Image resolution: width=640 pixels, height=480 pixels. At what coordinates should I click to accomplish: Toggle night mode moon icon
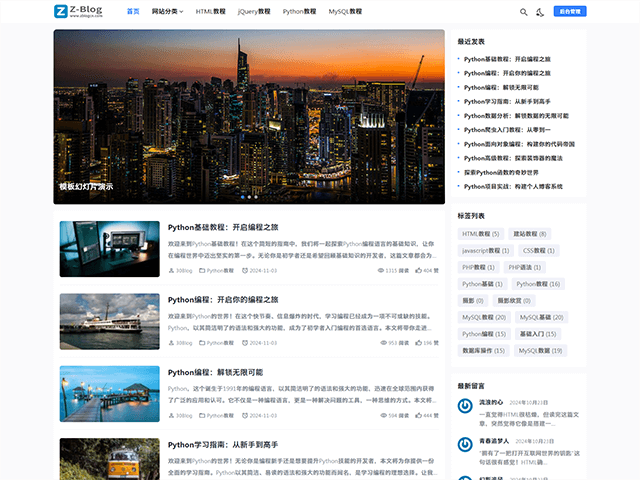540,12
